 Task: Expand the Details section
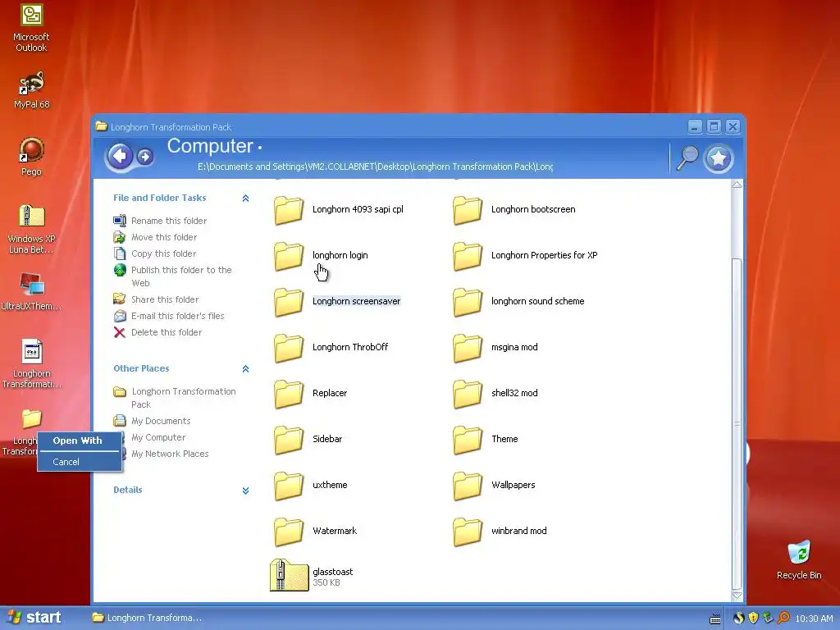pos(245,491)
